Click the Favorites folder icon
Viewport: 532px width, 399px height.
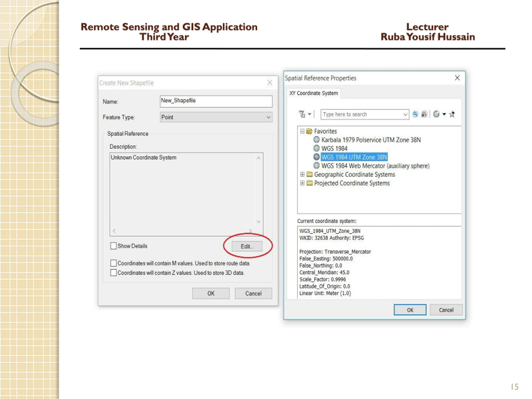(309, 131)
